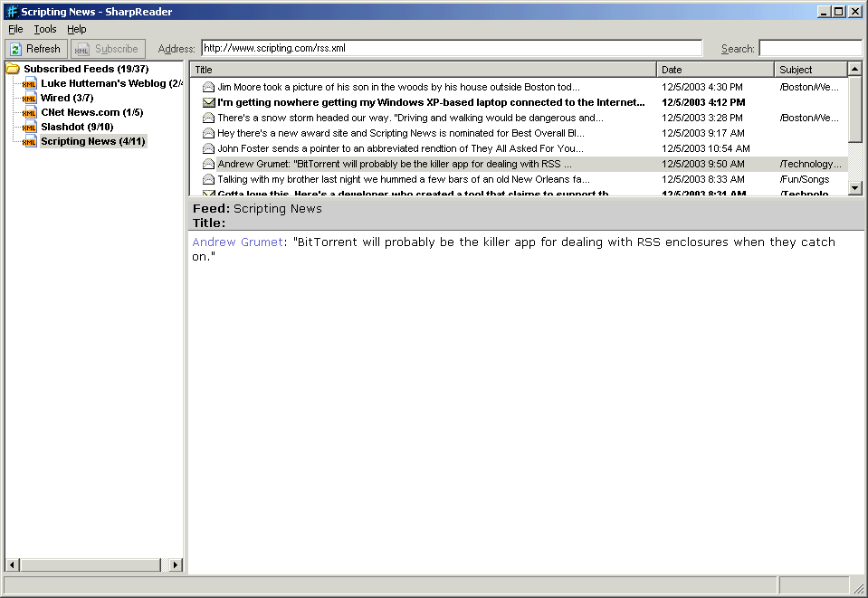Click the feed tree scroll left arrow
The width and height of the screenshot is (868, 598).
[12, 565]
